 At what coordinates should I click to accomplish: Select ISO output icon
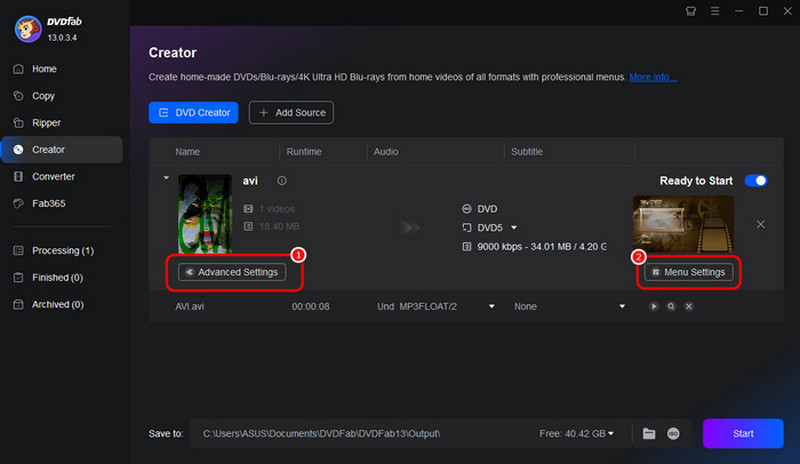click(673, 433)
